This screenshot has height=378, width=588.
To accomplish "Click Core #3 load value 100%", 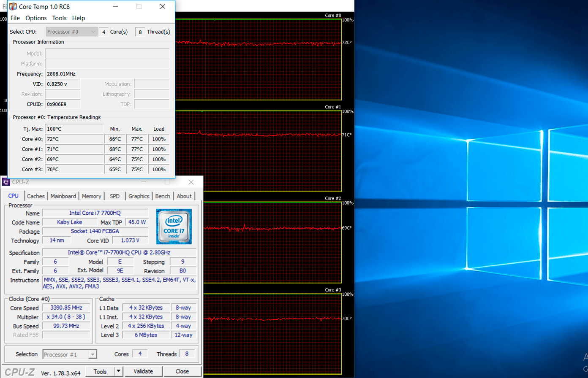I will [x=159, y=169].
